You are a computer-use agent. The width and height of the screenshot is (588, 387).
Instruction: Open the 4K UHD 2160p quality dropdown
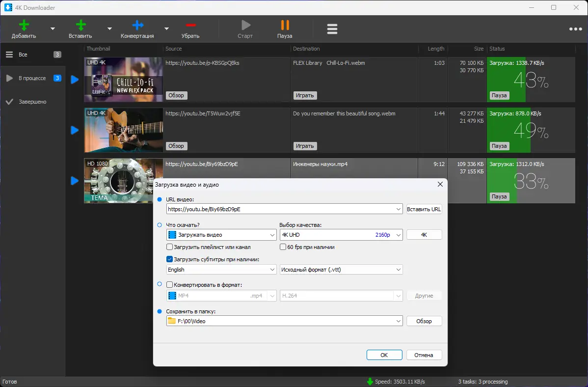tap(398, 235)
